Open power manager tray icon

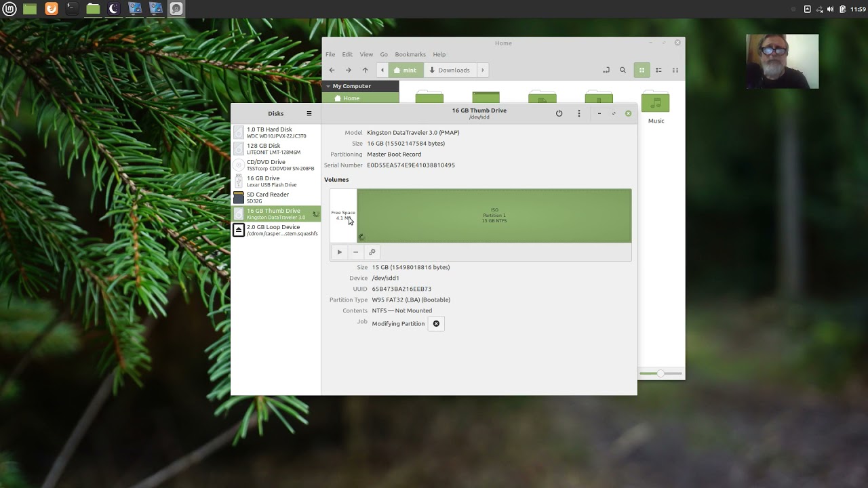click(842, 9)
